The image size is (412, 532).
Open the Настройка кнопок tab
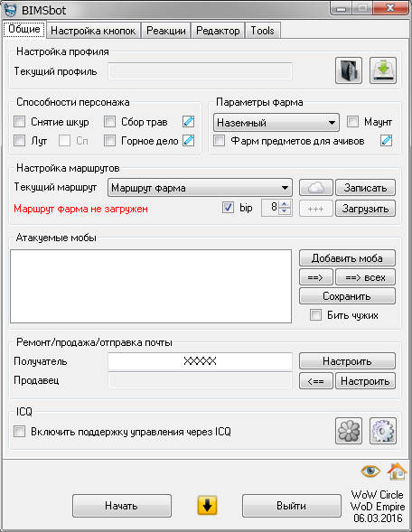[93, 31]
